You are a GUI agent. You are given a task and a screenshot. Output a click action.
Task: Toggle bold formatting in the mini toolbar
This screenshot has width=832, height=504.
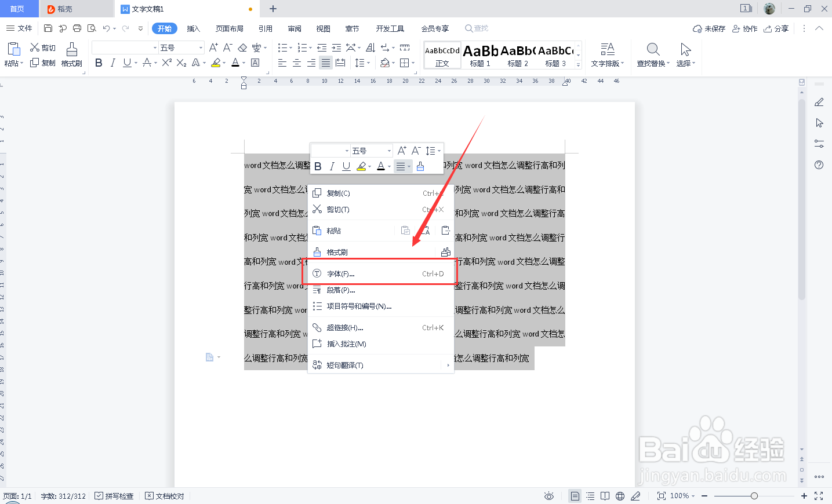[x=318, y=166]
